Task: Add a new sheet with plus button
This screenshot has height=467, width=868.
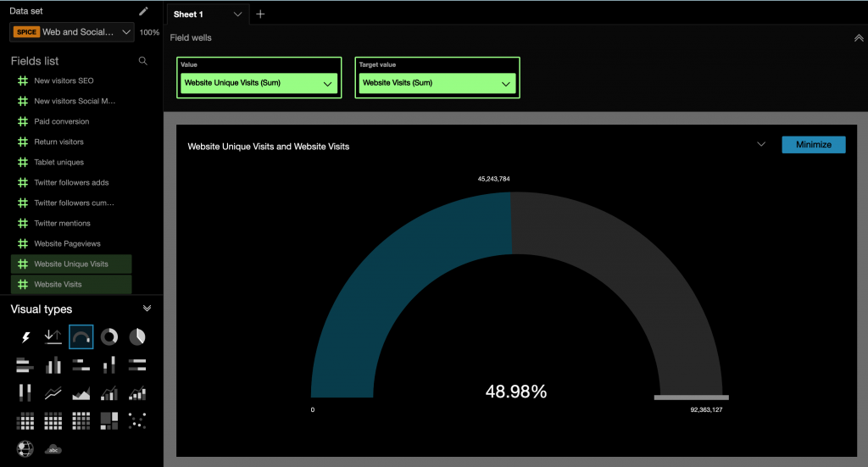Action: tap(260, 14)
